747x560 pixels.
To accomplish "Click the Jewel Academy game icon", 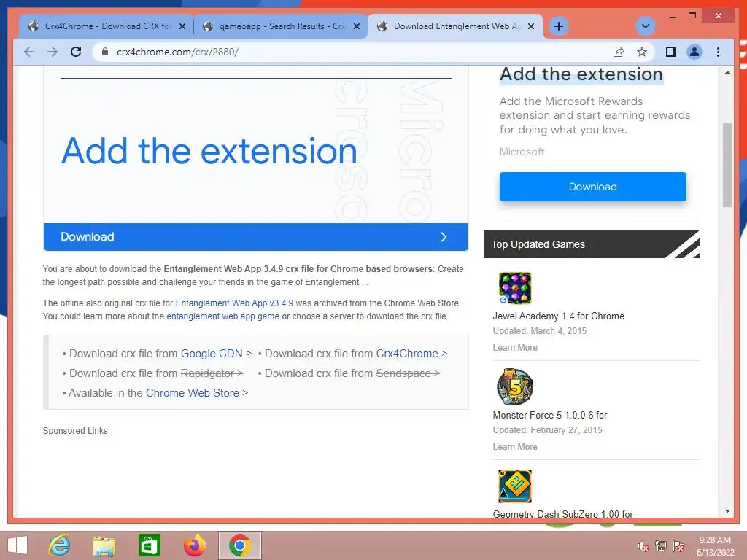I will (x=515, y=288).
